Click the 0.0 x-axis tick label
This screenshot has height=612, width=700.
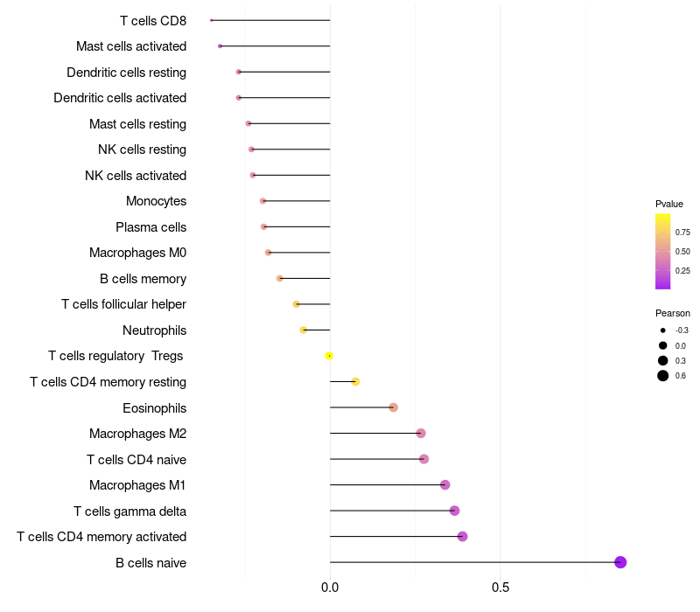pyautogui.click(x=330, y=588)
